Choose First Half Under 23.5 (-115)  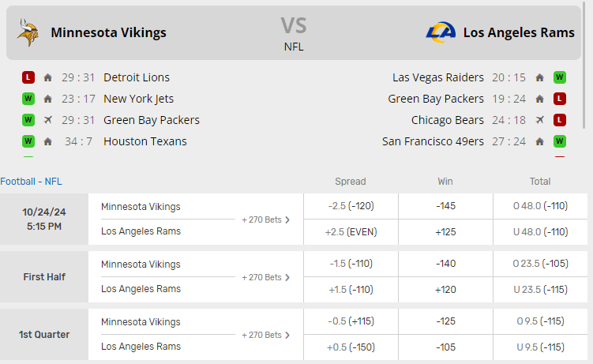tap(540, 290)
